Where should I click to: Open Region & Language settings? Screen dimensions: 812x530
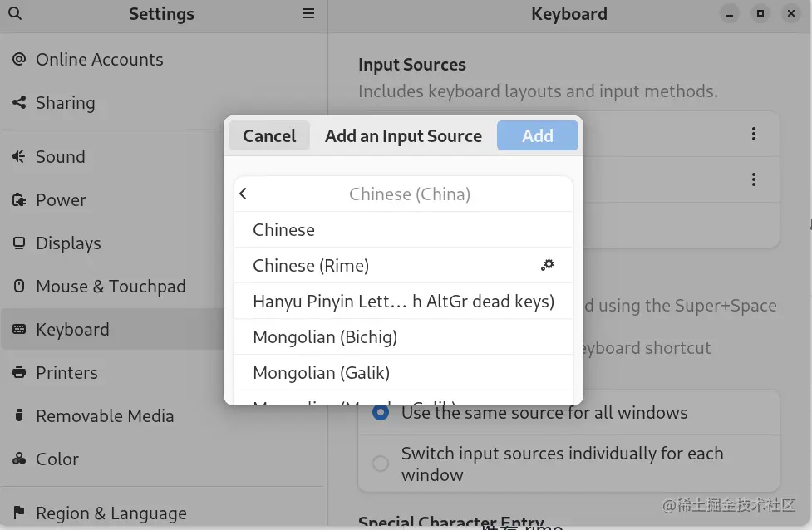111,513
